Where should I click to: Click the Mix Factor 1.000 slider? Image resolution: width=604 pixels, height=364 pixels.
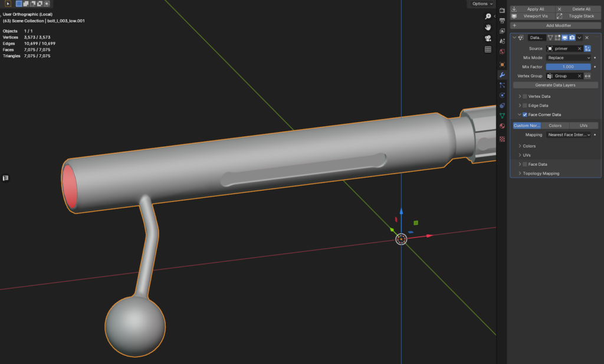point(568,67)
